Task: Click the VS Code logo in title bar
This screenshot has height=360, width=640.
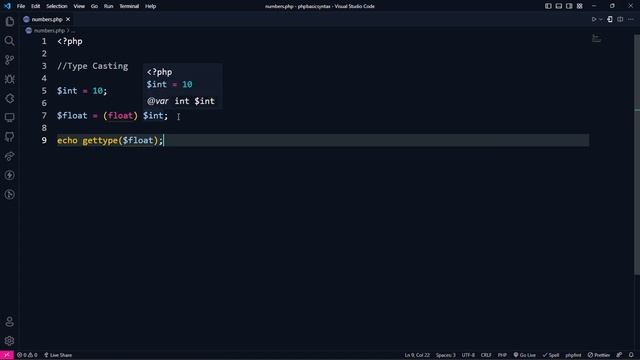Action: [7, 6]
